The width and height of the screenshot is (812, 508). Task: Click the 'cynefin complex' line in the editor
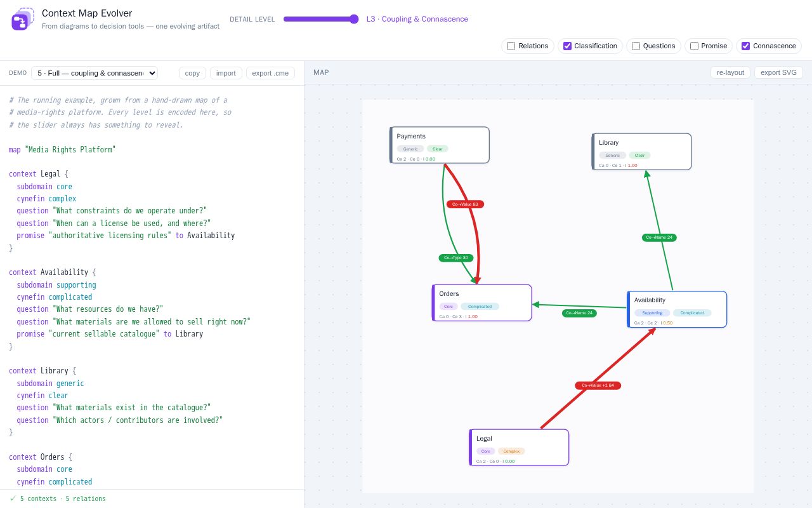(47, 199)
